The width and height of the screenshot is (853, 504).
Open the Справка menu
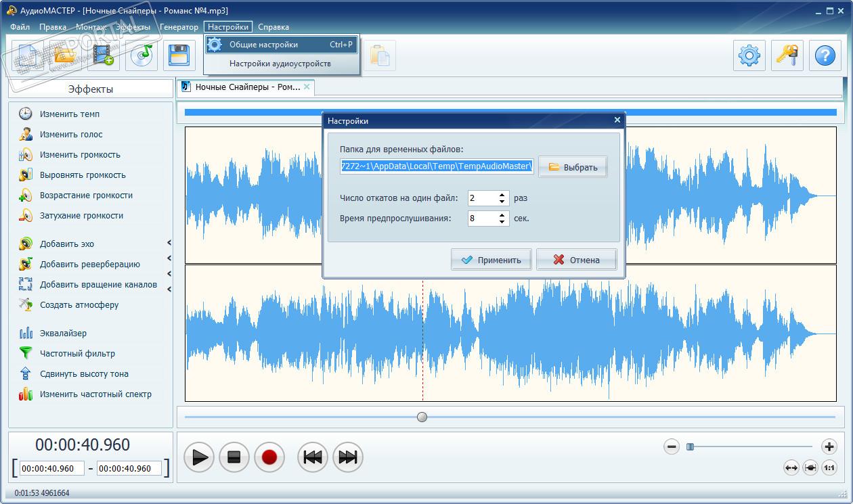click(x=274, y=27)
